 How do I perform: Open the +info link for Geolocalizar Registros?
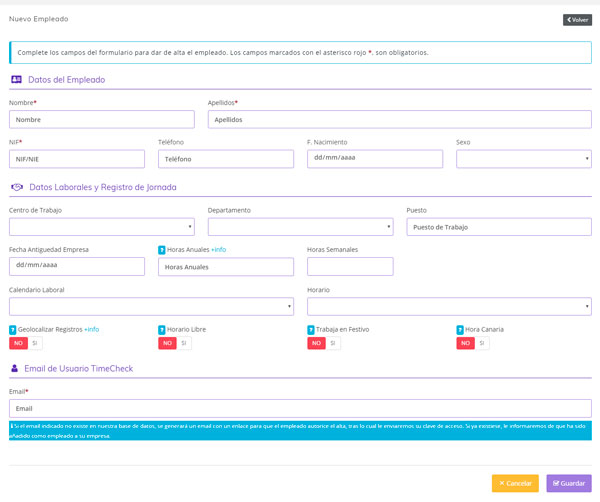pos(91,329)
